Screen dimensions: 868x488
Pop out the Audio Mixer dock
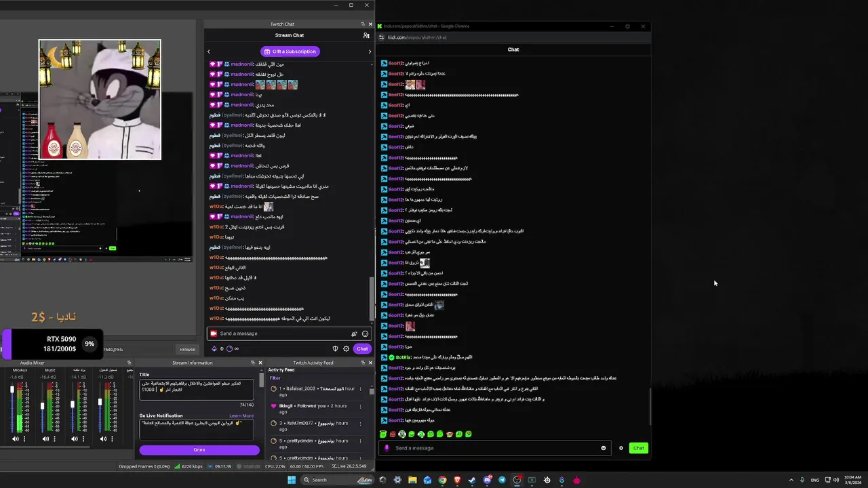[x=129, y=363]
